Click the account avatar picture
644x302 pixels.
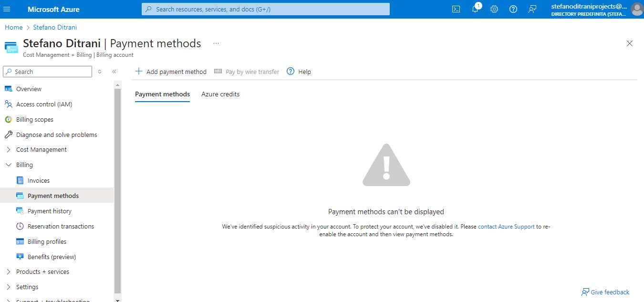pyautogui.click(x=637, y=9)
